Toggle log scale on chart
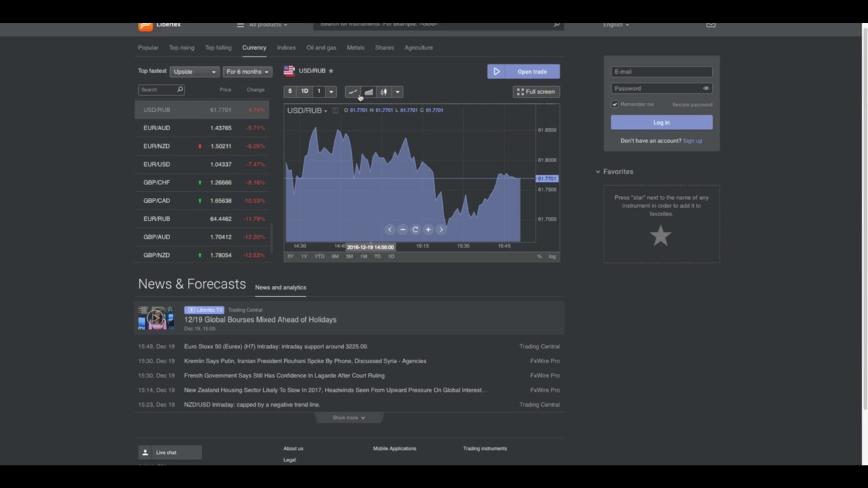 click(552, 256)
